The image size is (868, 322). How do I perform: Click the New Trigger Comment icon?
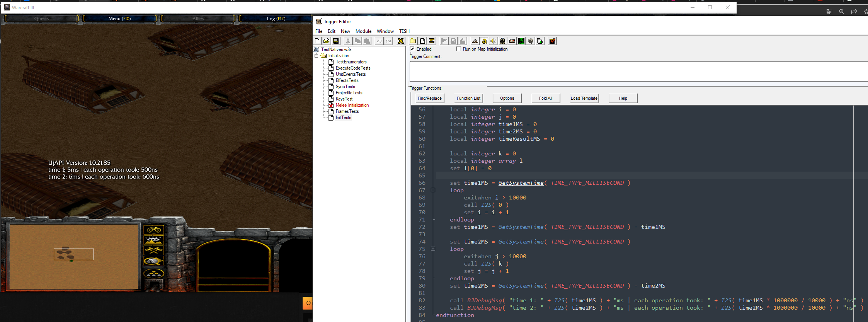pyautogui.click(x=432, y=41)
